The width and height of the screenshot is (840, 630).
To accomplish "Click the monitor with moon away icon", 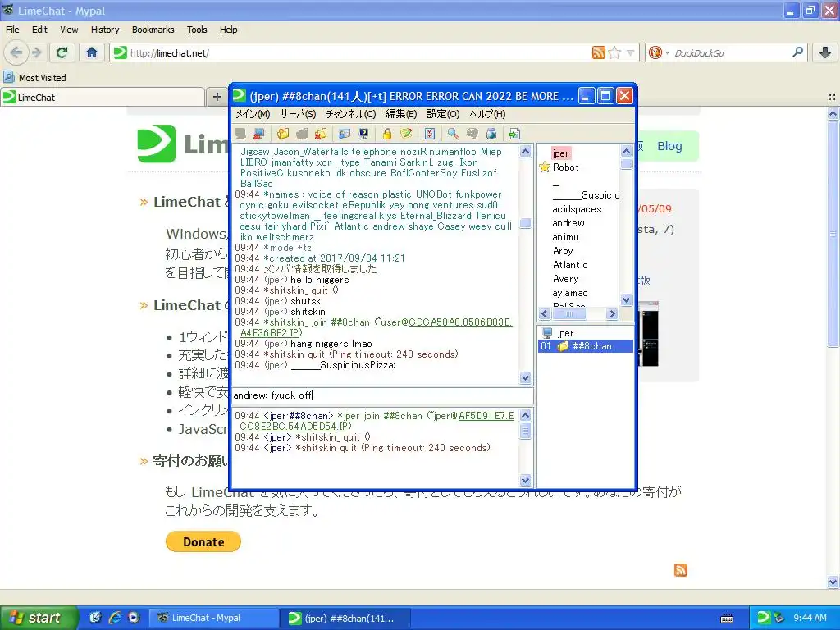I will tap(363, 134).
